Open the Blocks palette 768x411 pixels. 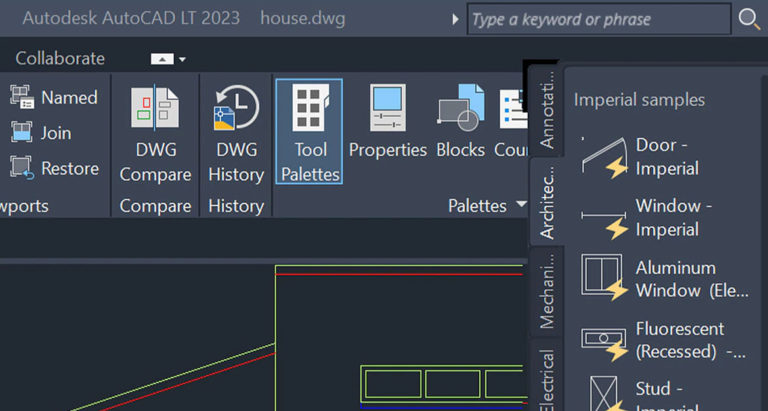pos(460,122)
